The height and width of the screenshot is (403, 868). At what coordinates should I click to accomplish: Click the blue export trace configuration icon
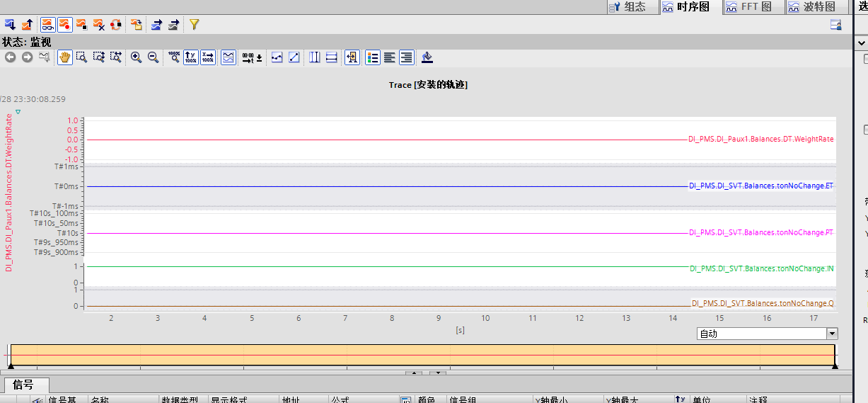(x=156, y=24)
